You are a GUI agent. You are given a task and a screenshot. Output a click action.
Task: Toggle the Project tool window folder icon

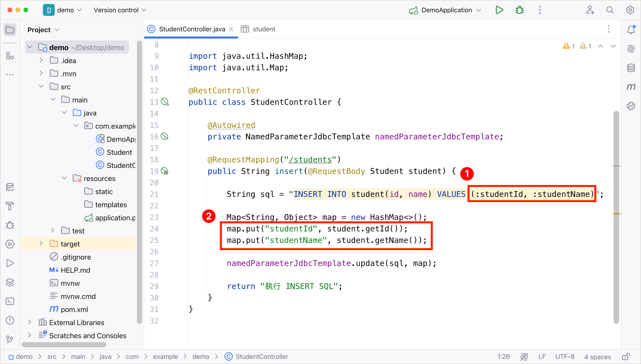pyautogui.click(x=10, y=30)
